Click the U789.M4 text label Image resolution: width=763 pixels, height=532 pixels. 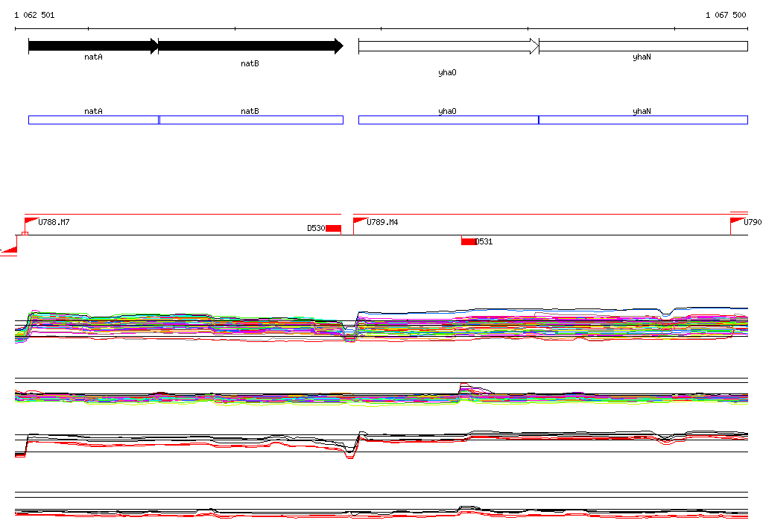[382, 222]
